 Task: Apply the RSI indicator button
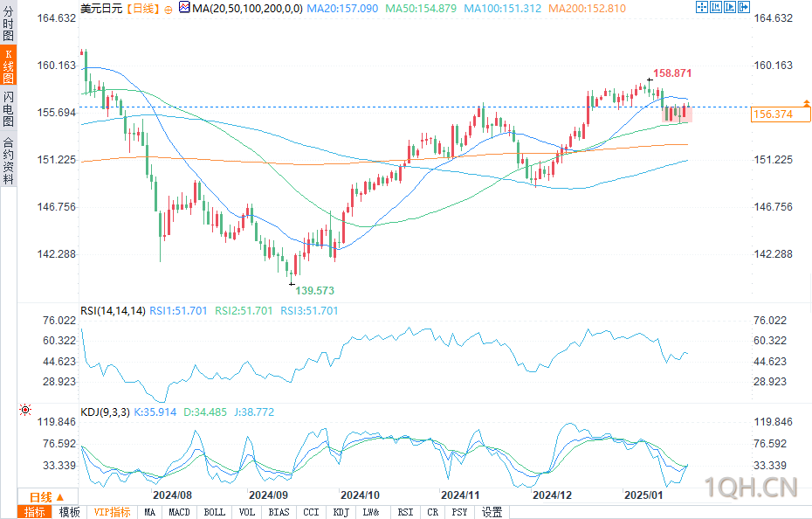(405, 512)
